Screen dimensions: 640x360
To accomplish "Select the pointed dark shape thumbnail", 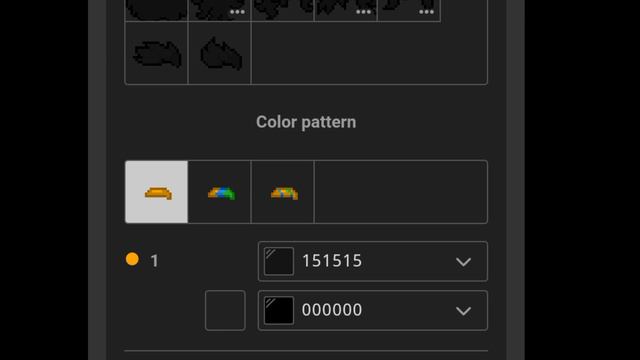I will click(x=220, y=53).
